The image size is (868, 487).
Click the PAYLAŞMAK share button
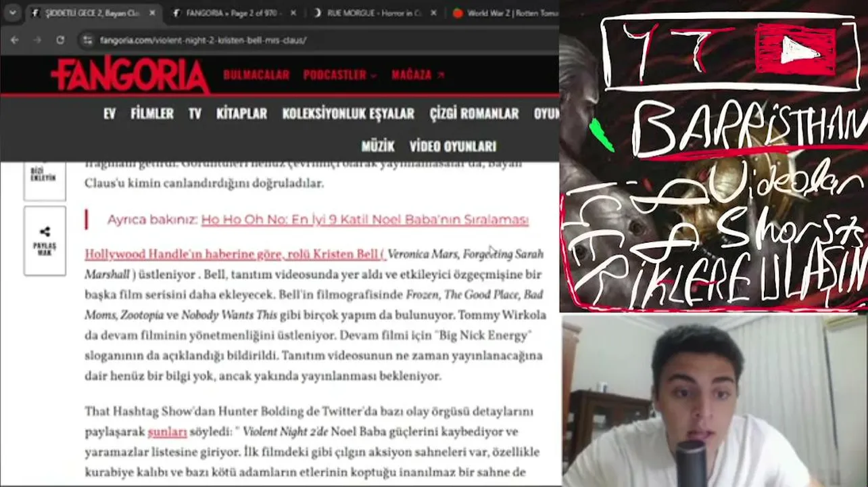(45, 241)
